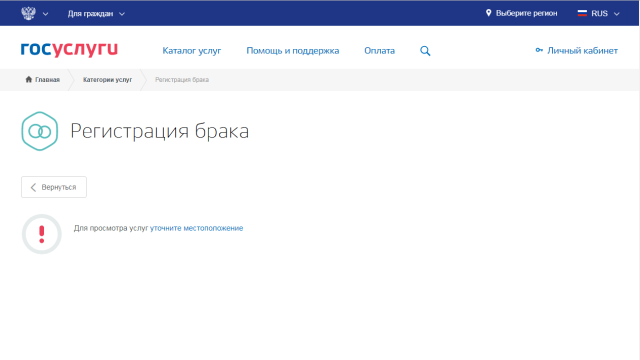This screenshot has width=640, height=360.
Task: Click the 'Для просмотра услуг' text
Action: (111, 228)
